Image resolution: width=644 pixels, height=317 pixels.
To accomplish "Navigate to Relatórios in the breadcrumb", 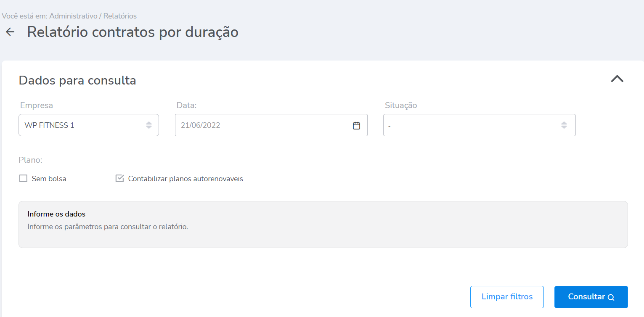I will (120, 16).
